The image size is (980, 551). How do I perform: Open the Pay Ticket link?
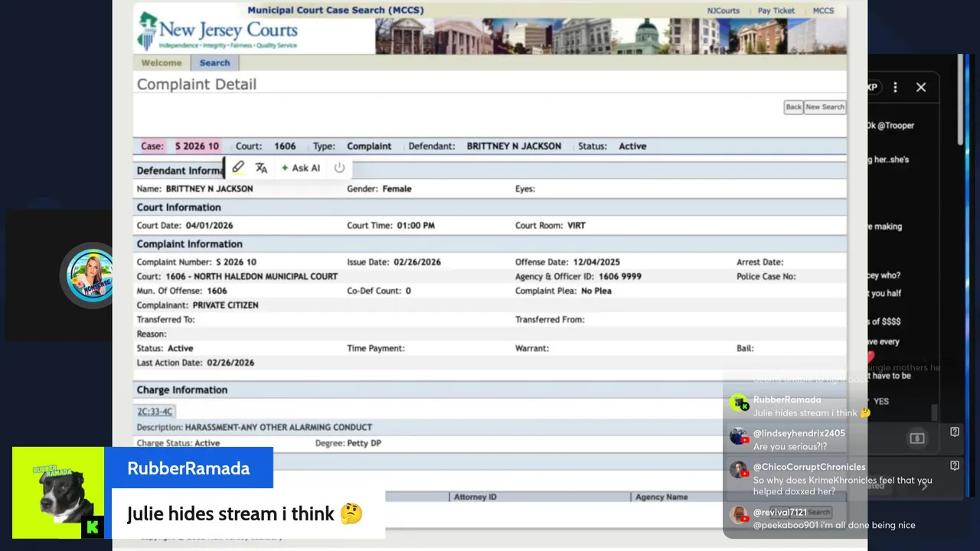coord(776,11)
